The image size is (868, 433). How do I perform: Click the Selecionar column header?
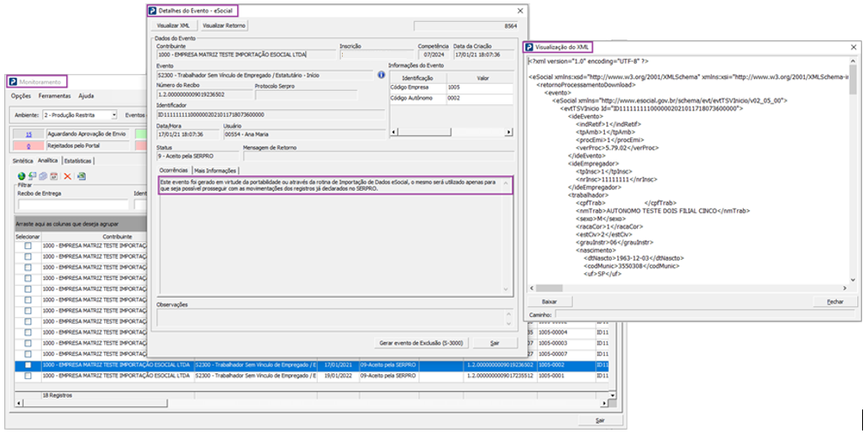28,236
